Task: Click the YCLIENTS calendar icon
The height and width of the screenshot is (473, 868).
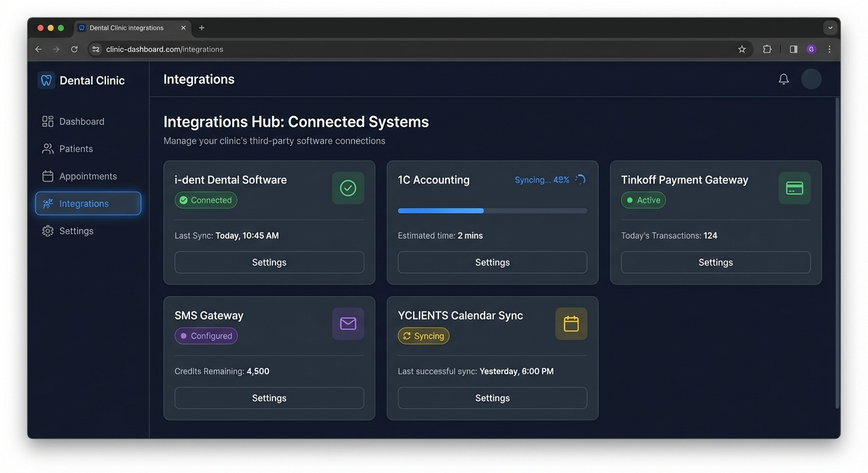Action: coord(571,323)
